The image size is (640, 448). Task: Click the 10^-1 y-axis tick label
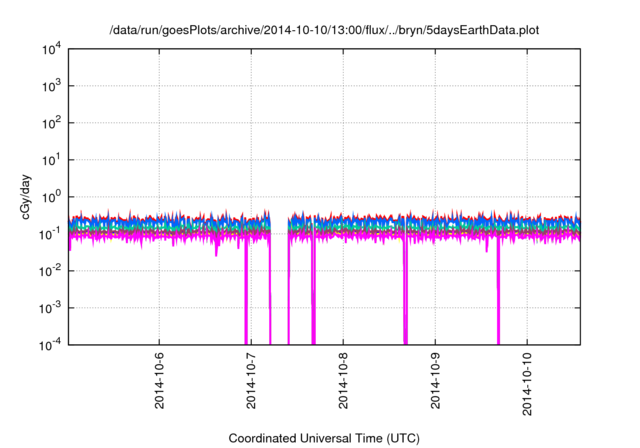click(x=50, y=234)
